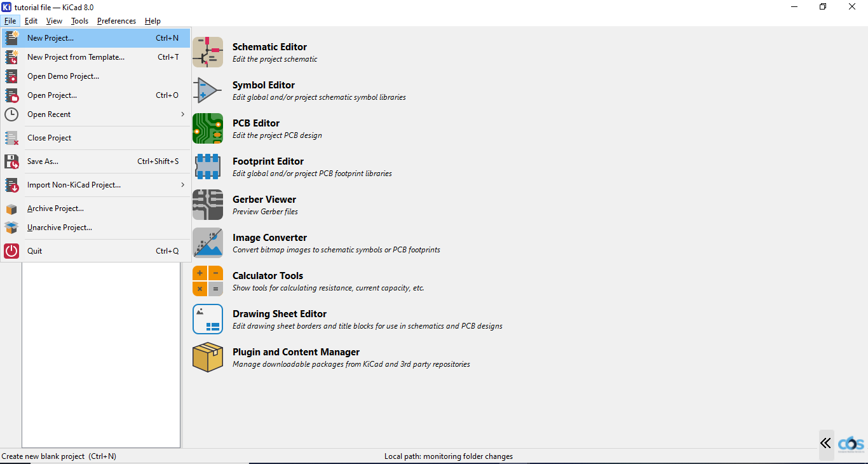This screenshot has width=868, height=464.
Task: Expand the Open Recent submenu arrow
Action: [182, 114]
